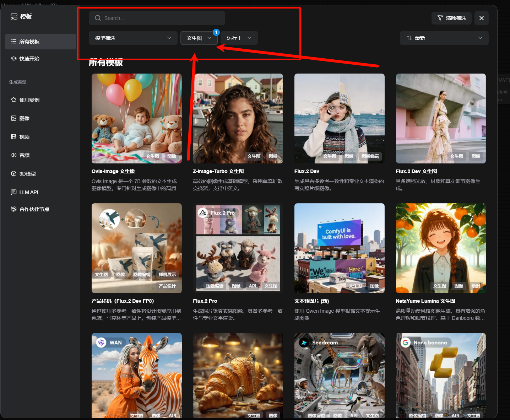Open the 文生图 filter dropdown
This screenshot has width=510, height=420.
click(199, 38)
